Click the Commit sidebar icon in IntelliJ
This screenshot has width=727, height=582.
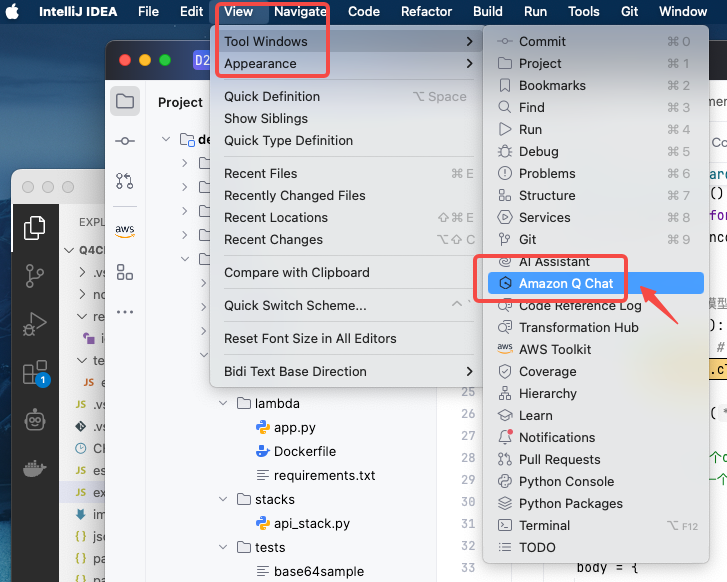tap(125, 141)
